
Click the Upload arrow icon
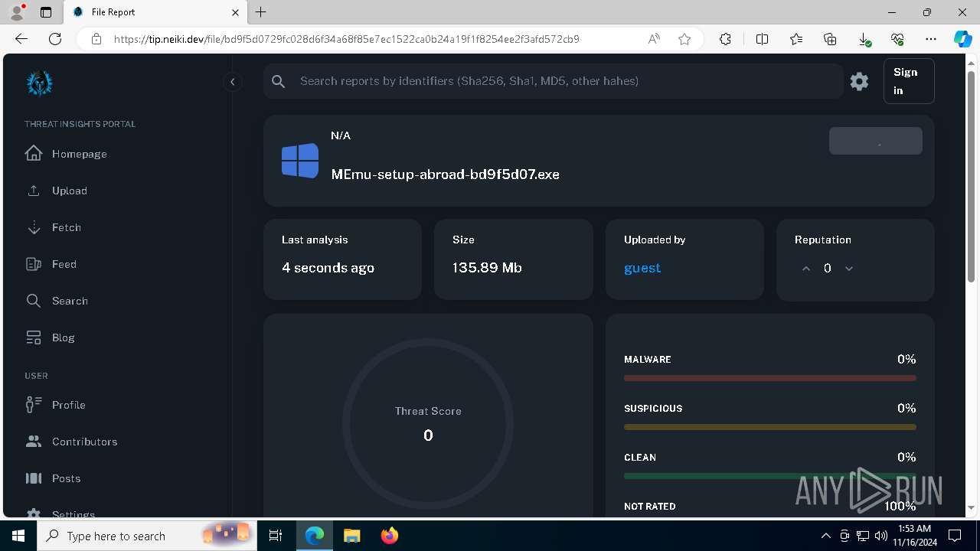tap(33, 191)
